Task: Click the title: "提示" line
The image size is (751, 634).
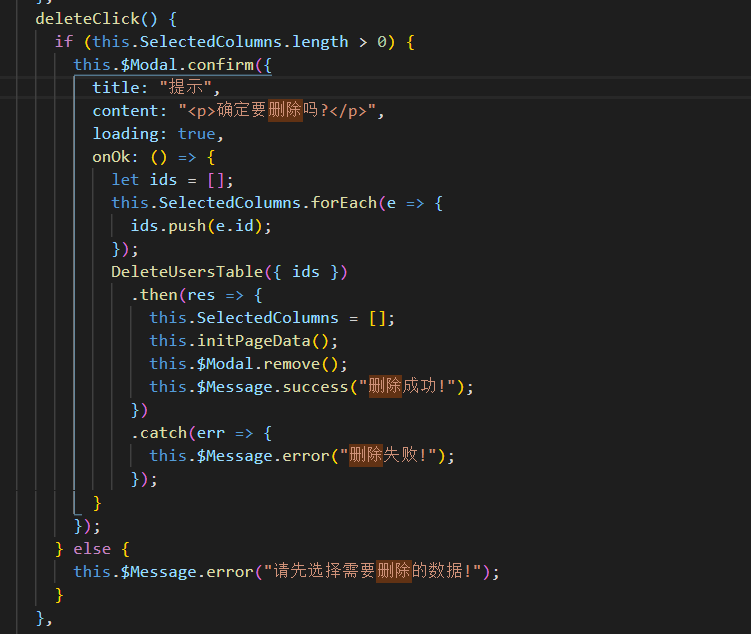Action: pos(156,88)
